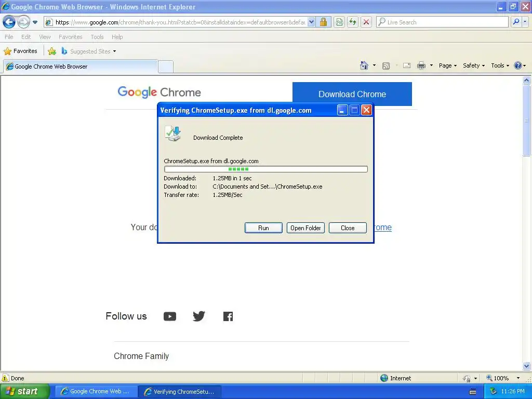
Task: Click the taskbar keyboard icon
Action: point(473,392)
